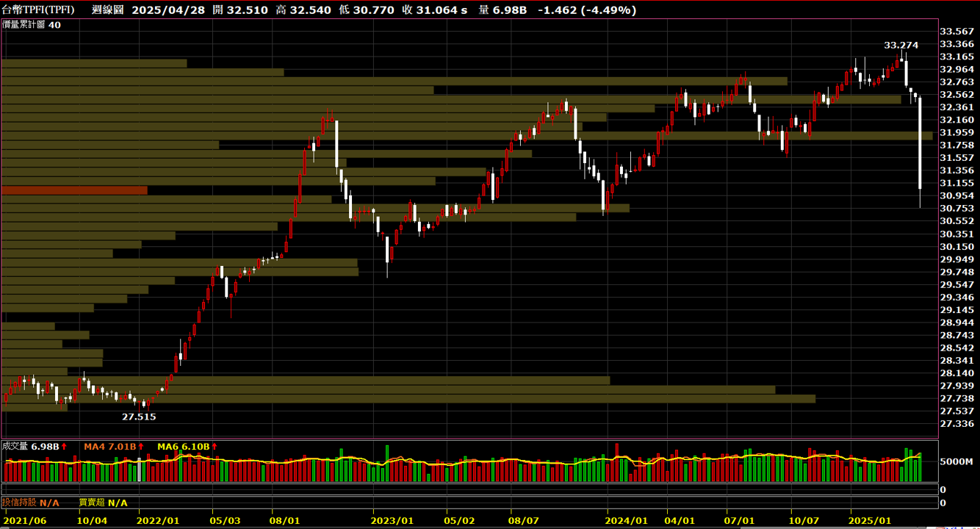This screenshot has height=529, width=980.
Task: Click the 08/07 date on the time axis
Action: 524,520
